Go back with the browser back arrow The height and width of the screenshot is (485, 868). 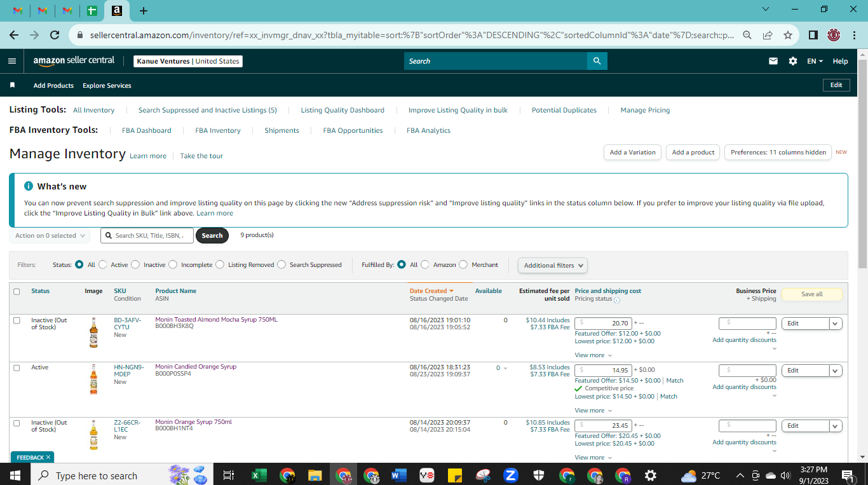(x=14, y=35)
